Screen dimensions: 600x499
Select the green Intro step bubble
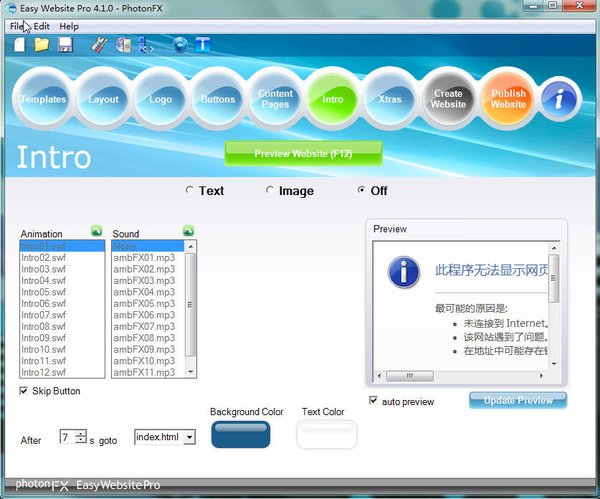click(x=333, y=99)
